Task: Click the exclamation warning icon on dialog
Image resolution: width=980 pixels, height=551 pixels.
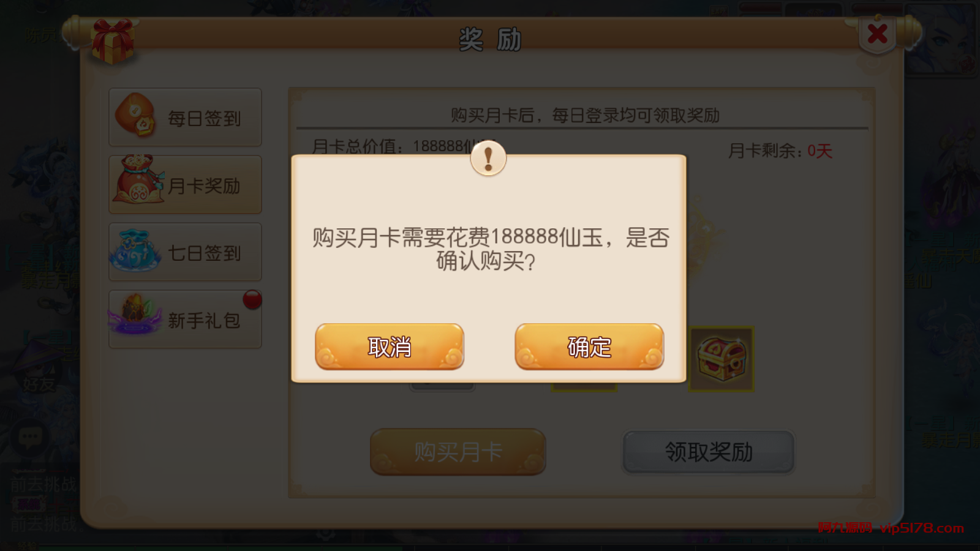Action: (x=488, y=158)
